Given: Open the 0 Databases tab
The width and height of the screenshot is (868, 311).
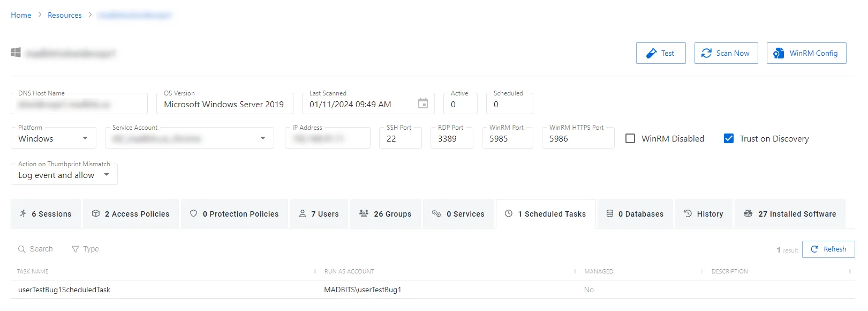Looking at the screenshot, I should coord(635,213).
